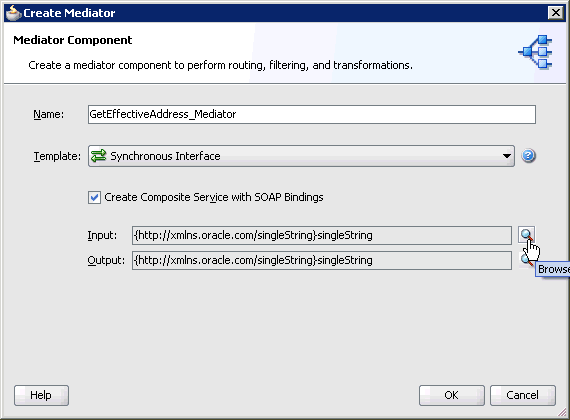Screen dimensions: 570x420
Task: Click the Output schema field
Action: tap(322, 260)
